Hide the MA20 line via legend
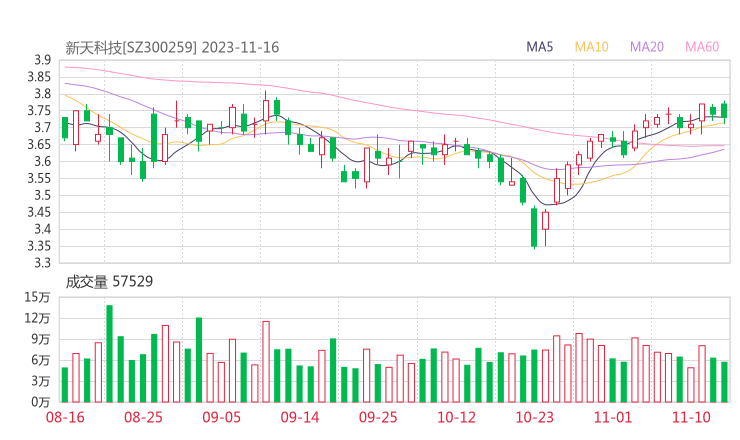The width and height of the screenshot is (740, 440). (x=647, y=47)
